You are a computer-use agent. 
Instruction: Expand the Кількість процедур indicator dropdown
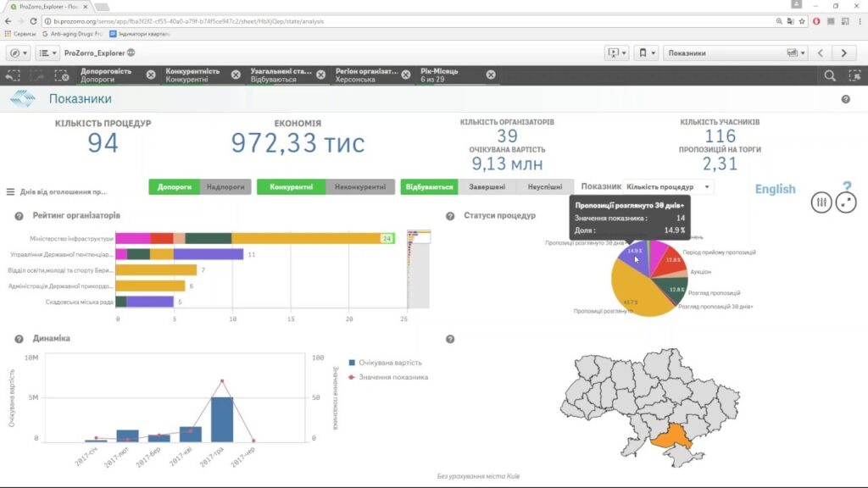tap(707, 186)
